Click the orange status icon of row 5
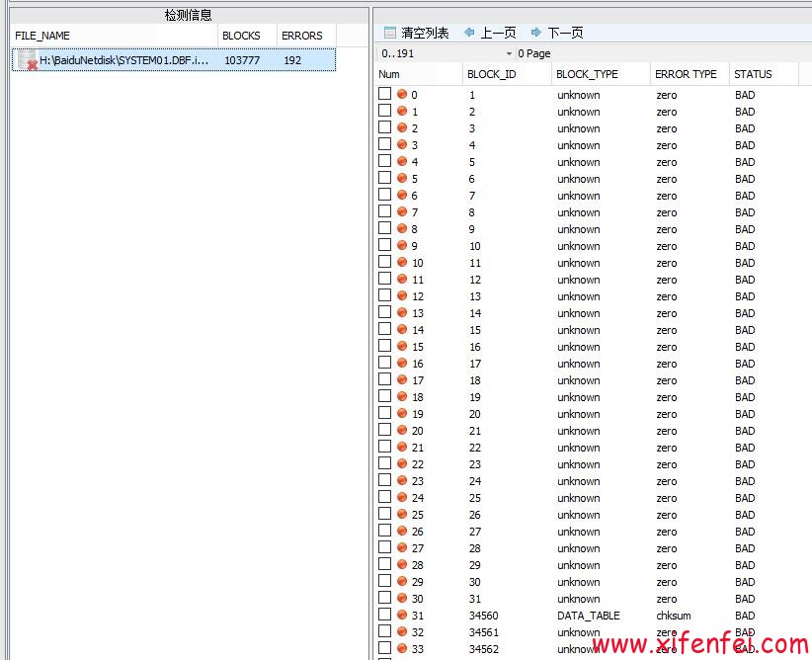The width and height of the screenshot is (812, 660). [402, 178]
